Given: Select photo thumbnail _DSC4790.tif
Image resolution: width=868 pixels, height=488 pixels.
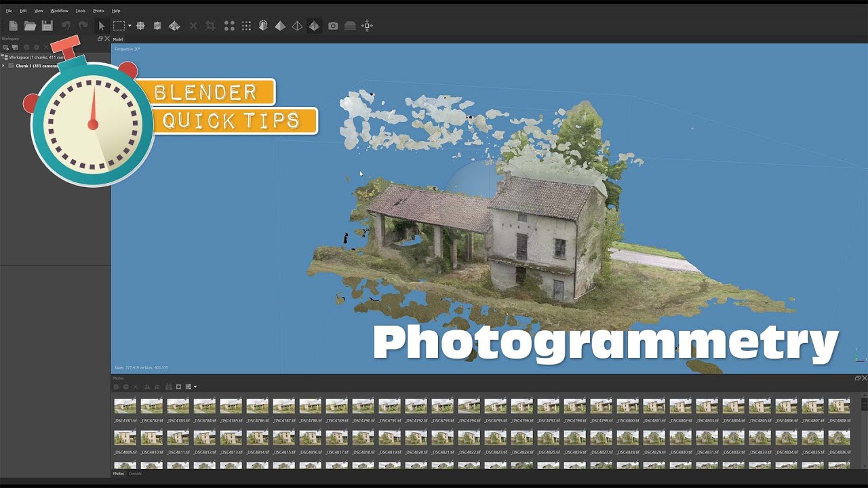Looking at the screenshot, I should [x=363, y=406].
